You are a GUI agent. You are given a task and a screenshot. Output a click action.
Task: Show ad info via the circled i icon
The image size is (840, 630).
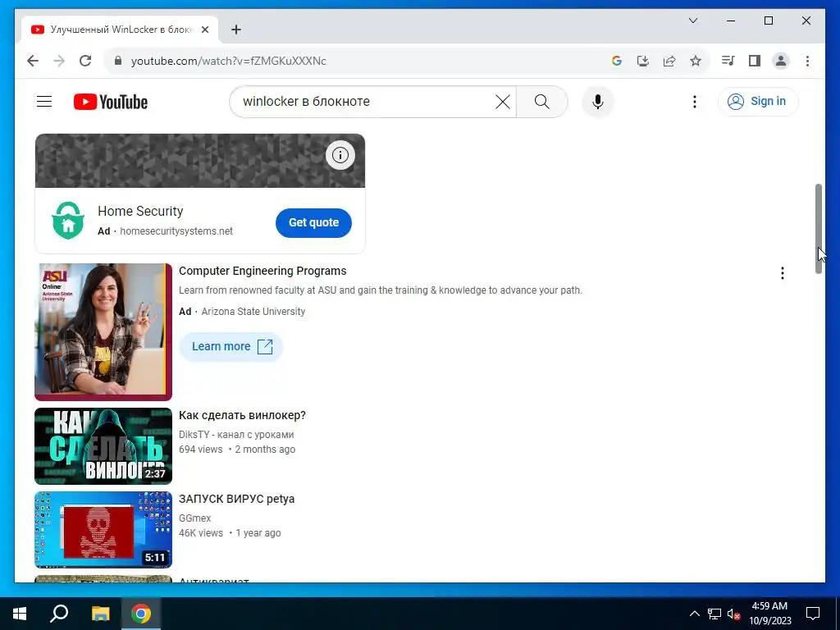[x=340, y=155]
